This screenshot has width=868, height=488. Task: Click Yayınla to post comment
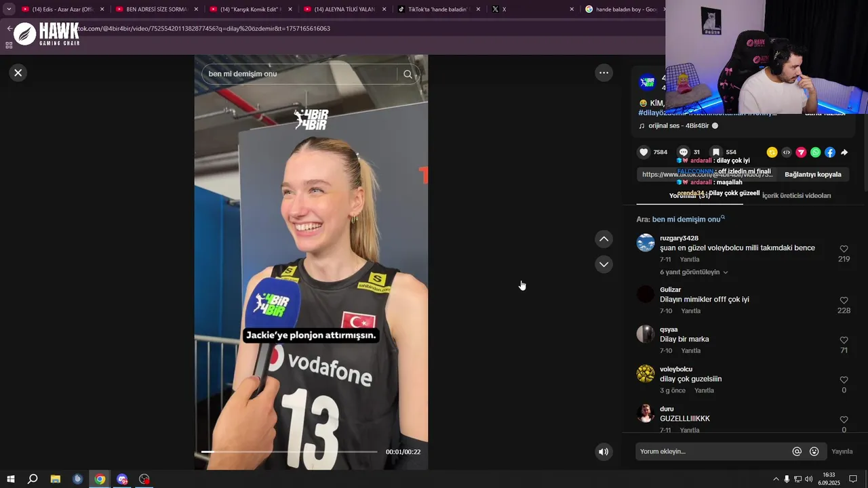[x=842, y=451]
